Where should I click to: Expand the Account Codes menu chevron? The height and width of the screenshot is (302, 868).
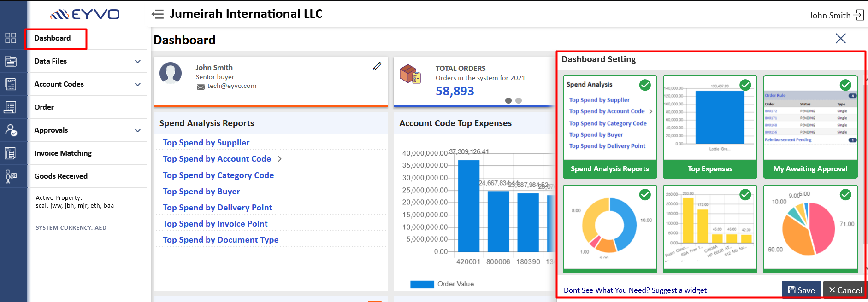[137, 84]
